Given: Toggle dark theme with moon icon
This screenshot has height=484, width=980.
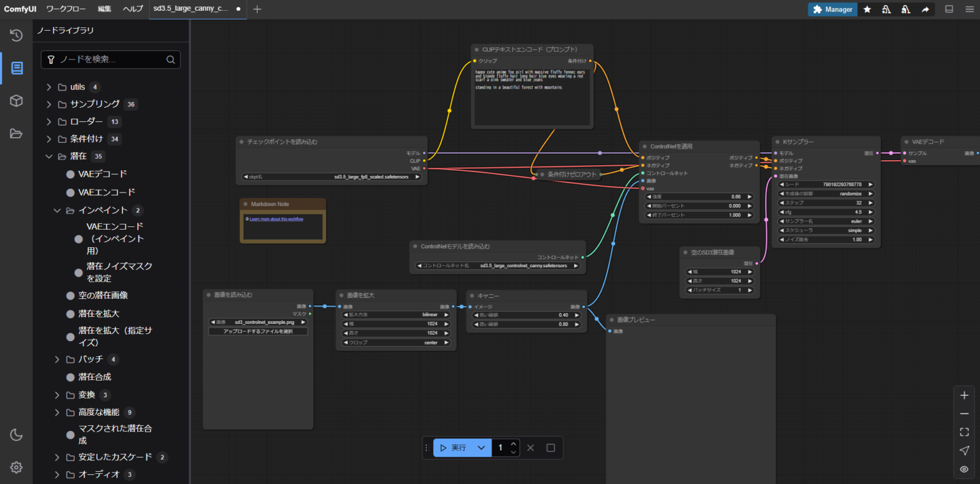Looking at the screenshot, I should (x=17, y=435).
